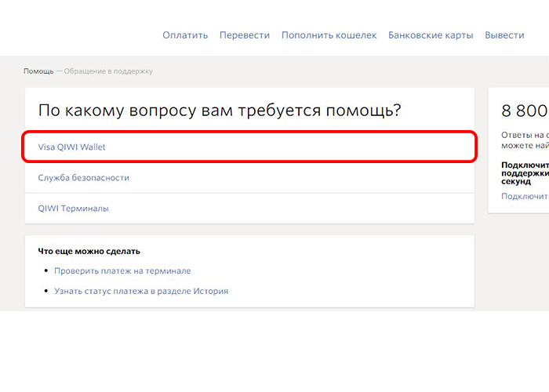
Task: Select Банковские карты in the header
Action: click(x=431, y=35)
